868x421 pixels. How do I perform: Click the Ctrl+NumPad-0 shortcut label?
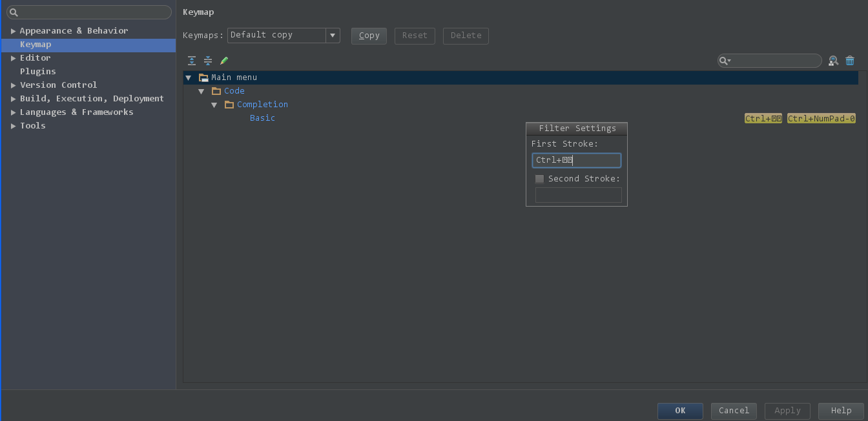821,118
